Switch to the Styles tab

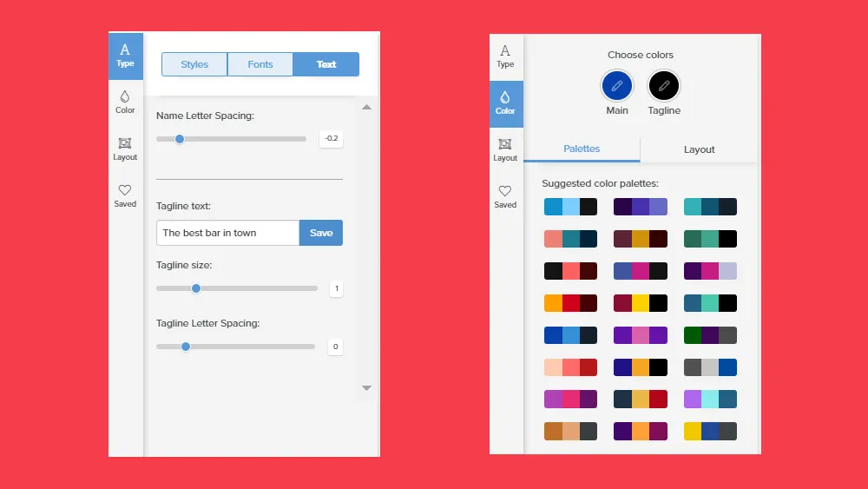click(x=194, y=64)
